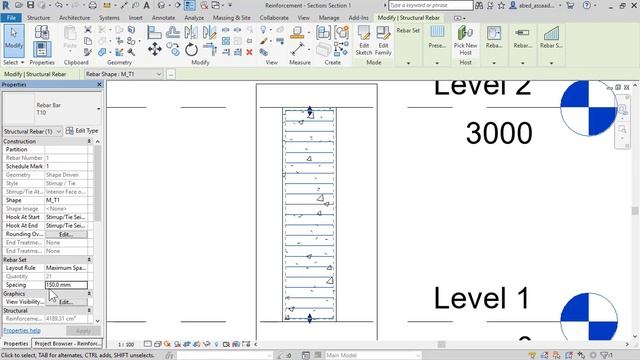Click the 1:100 view scale control
Screen dimensions: 640x360
(x=126, y=344)
